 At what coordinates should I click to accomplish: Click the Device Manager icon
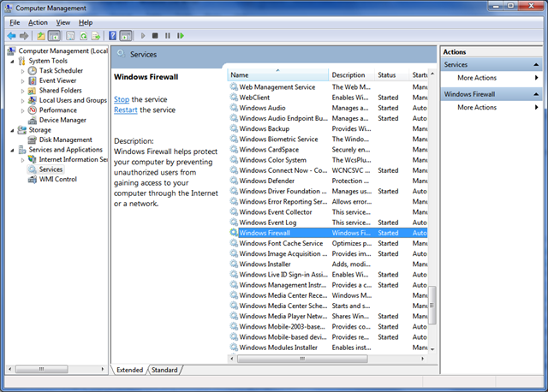click(33, 120)
